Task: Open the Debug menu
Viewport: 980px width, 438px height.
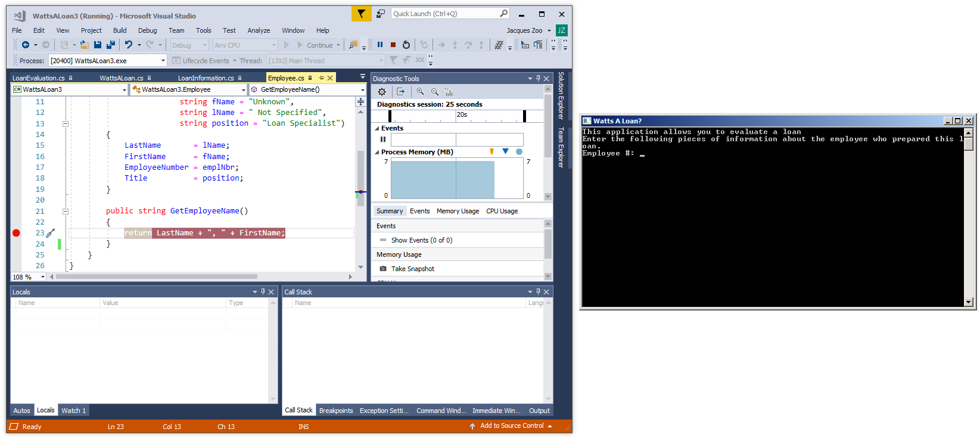Action: pyautogui.click(x=147, y=30)
